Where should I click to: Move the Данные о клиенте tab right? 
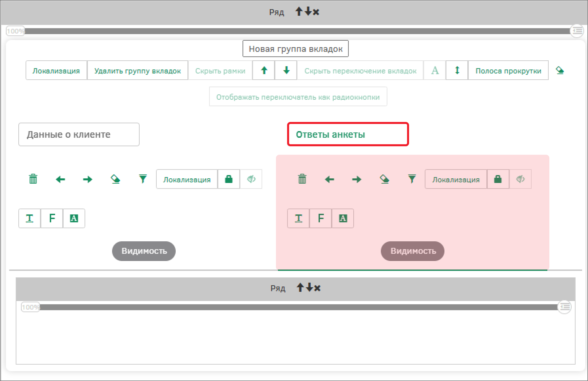(88, 179)
